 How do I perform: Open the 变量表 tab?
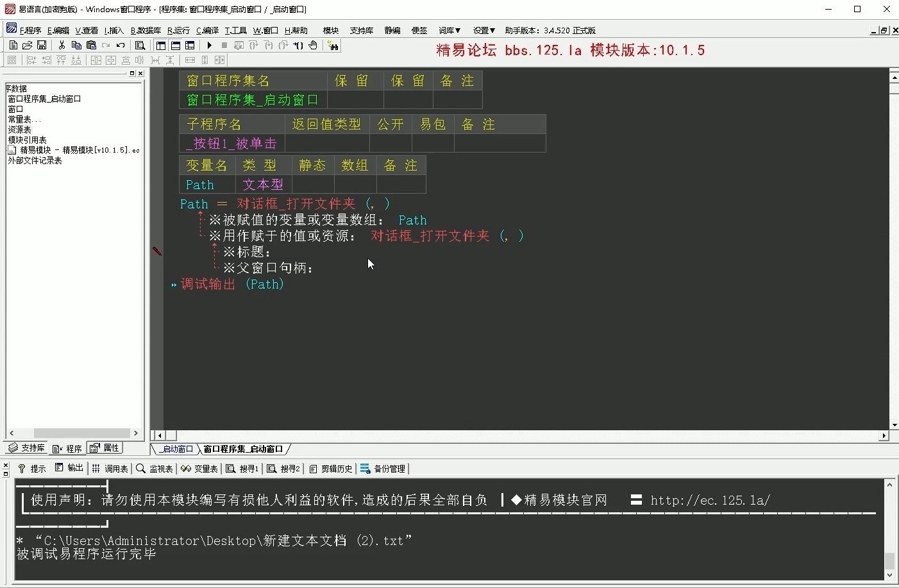pyautogui.click(x=199, y=469)
